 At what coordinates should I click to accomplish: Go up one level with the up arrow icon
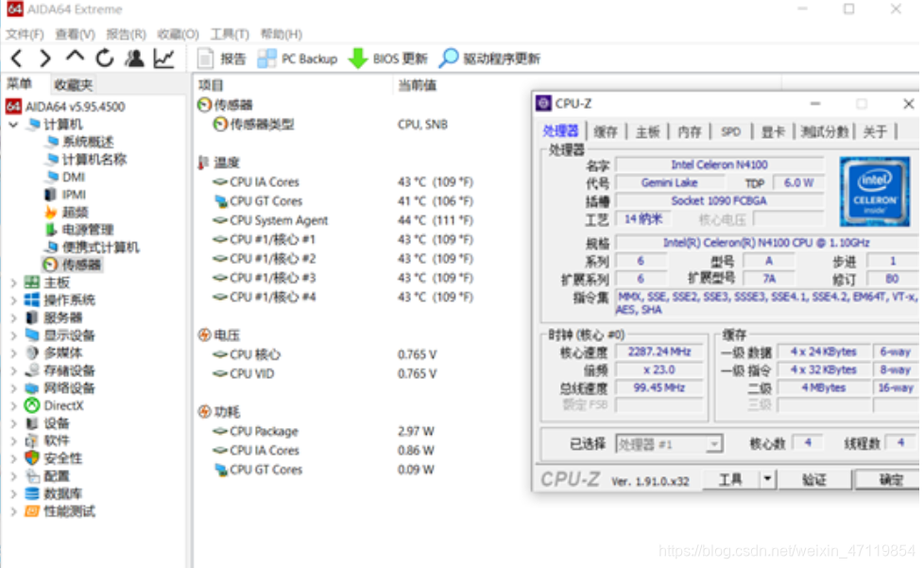tap(75, 57)
